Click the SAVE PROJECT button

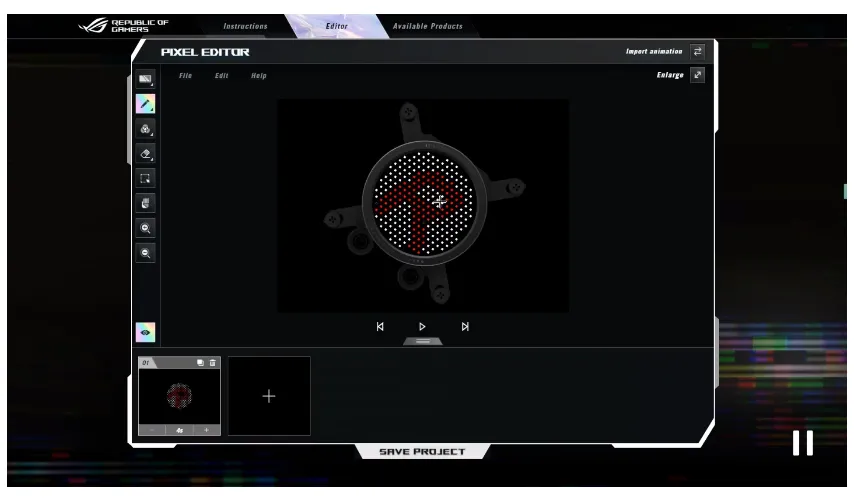[x=421, y=452]
